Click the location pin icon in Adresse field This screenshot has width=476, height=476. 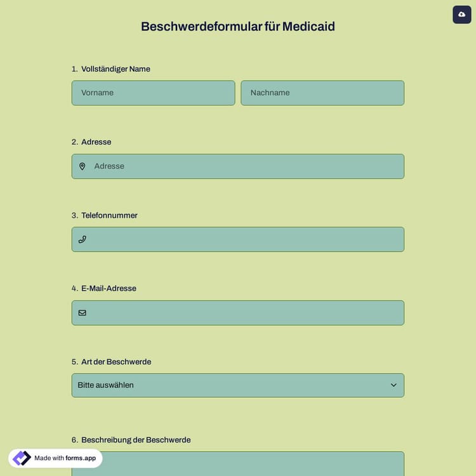tap(82, 166)
